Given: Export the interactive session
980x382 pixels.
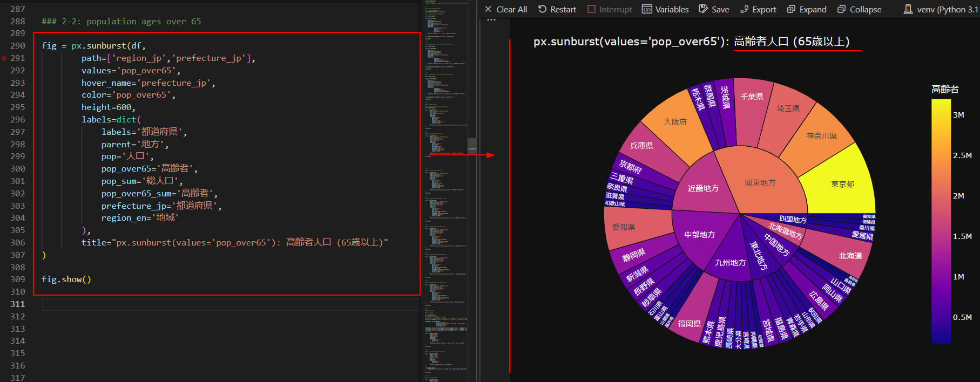Looking at the screenshot, I should (x=758, y=9).
